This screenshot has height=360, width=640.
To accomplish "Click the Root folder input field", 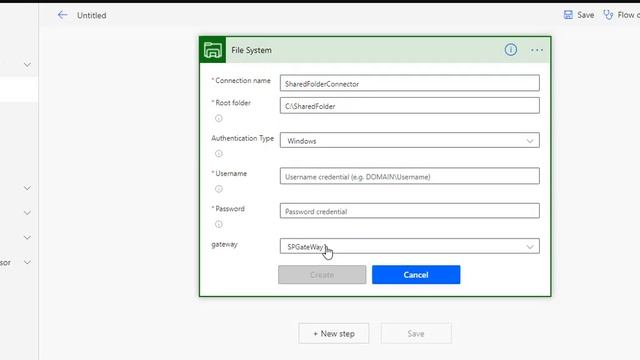I will click(409, 106).
